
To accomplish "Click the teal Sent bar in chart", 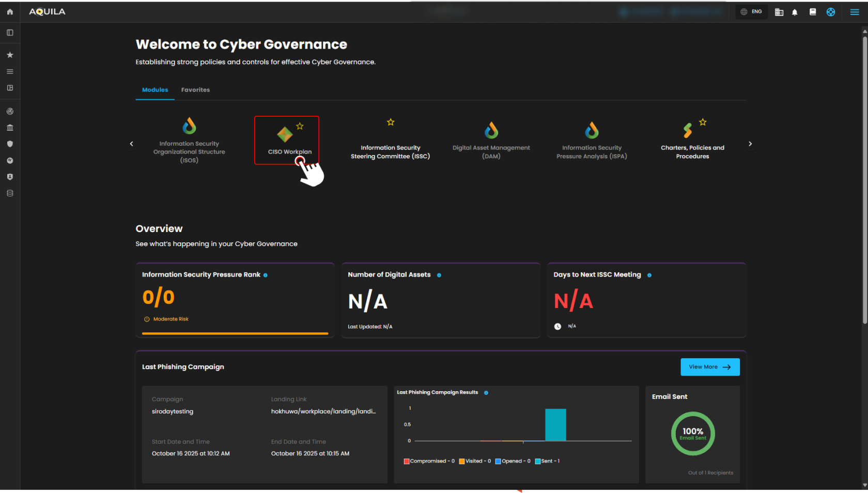I will click(555, 425).
